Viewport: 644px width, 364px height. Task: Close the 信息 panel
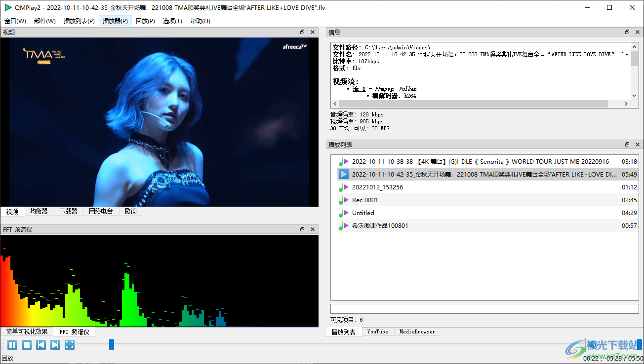638,32
